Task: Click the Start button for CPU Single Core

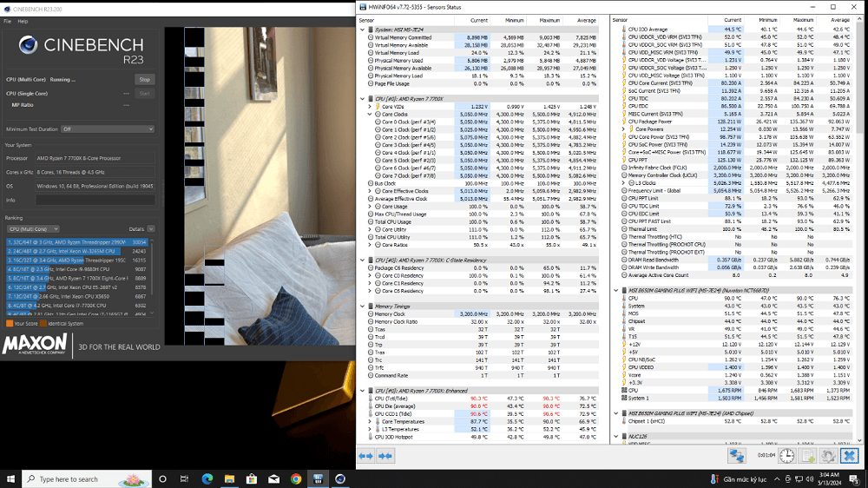Action: (144, 94)
